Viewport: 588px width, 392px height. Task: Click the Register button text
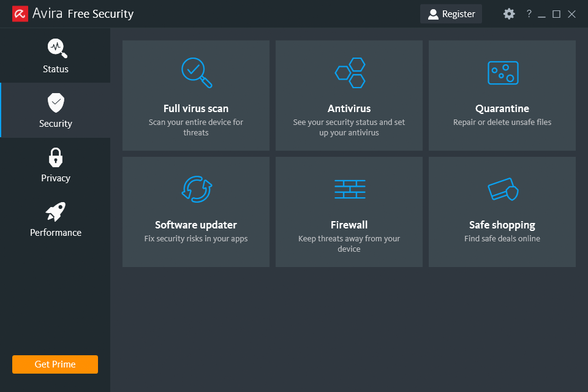pos(458,14)
